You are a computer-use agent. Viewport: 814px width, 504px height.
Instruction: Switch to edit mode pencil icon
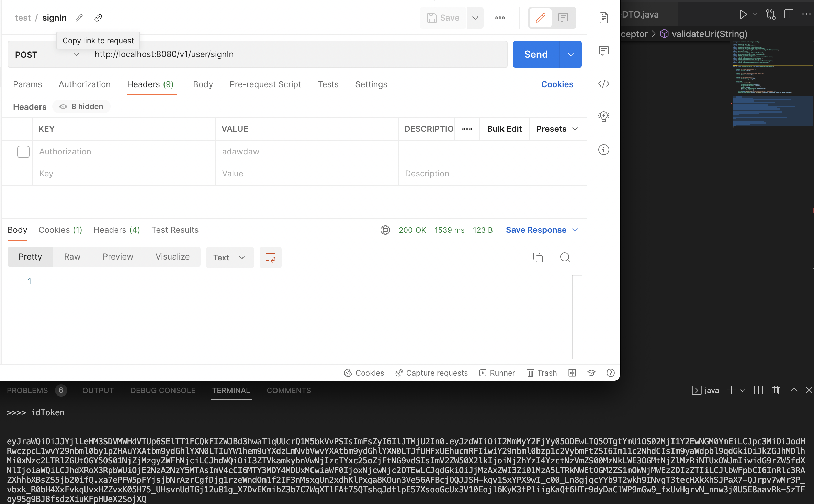point(541,18)
